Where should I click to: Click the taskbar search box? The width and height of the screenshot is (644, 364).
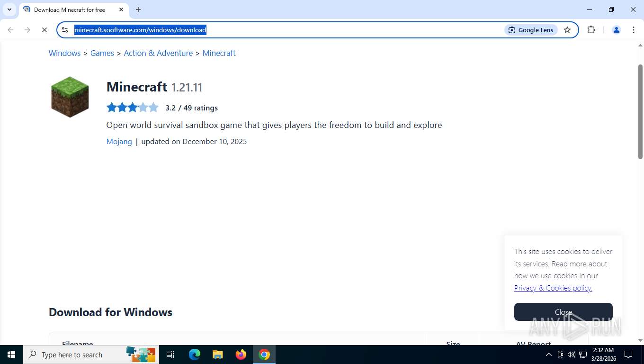[x=91, y=355]
